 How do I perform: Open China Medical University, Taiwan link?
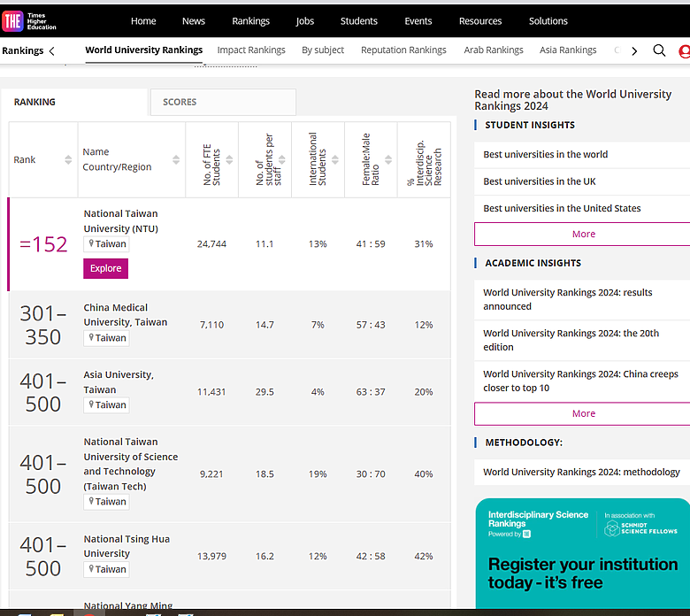click(126, 315)
